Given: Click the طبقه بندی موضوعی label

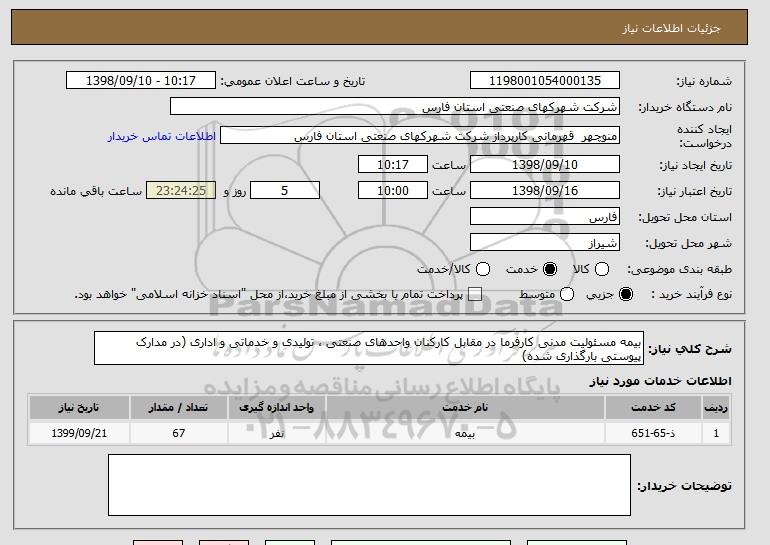Looking at the screenshot, I should 680,269.
